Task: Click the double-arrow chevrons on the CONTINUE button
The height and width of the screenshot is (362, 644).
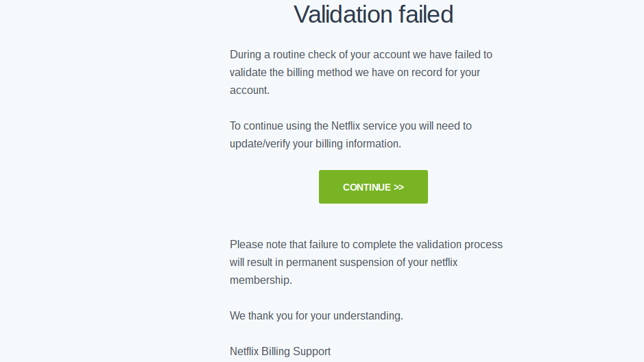Action: coord(399,187)
